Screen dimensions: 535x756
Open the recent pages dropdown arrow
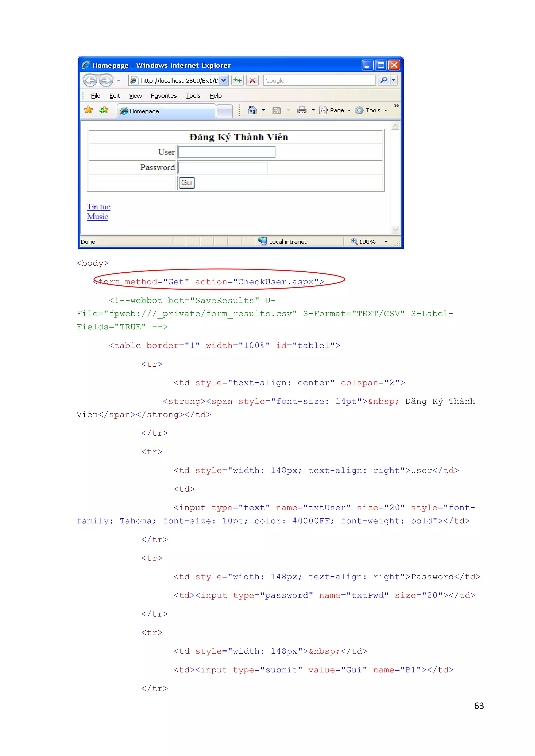coord(119,81)
